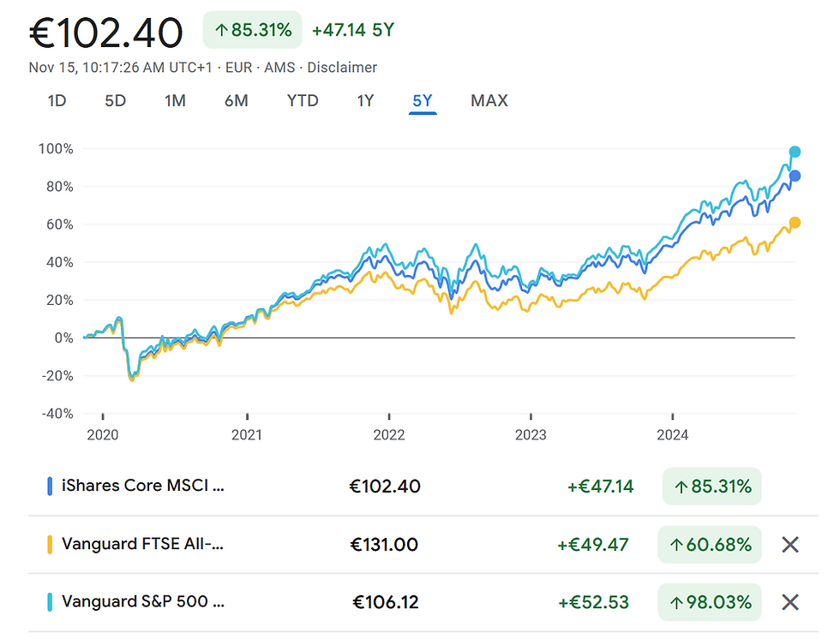Click the +€52.53 gain value
Image resolution: width=840 pixels, height=639 pixels.
(x=593, y=603)
